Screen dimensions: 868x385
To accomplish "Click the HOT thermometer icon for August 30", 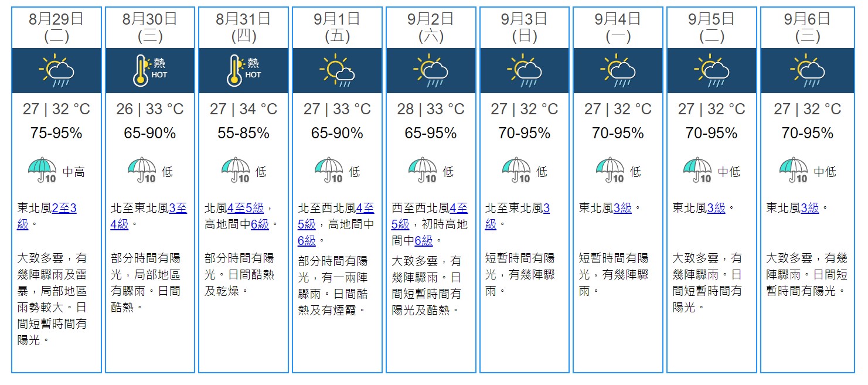I will coord(150,70).
